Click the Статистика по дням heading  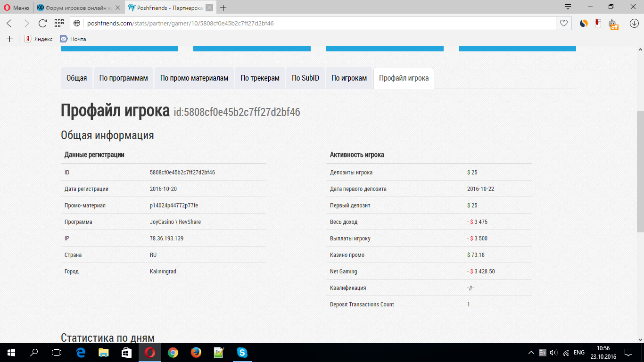click(108, 338)
